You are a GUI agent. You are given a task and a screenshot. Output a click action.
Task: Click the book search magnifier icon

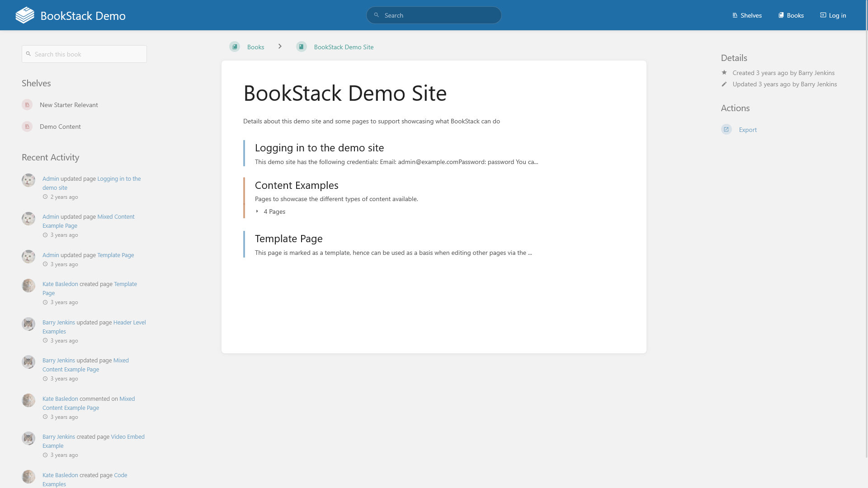[x=28, y=54]
